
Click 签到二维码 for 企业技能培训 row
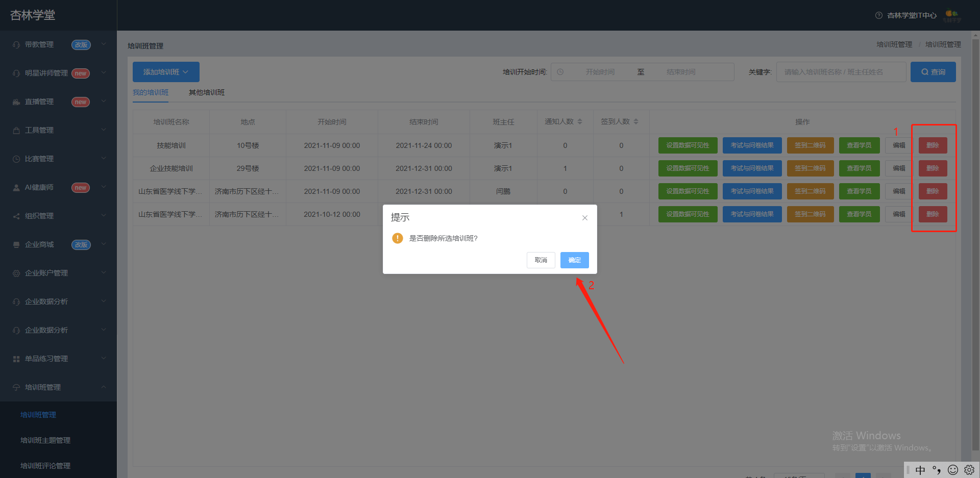click(811, 168)
